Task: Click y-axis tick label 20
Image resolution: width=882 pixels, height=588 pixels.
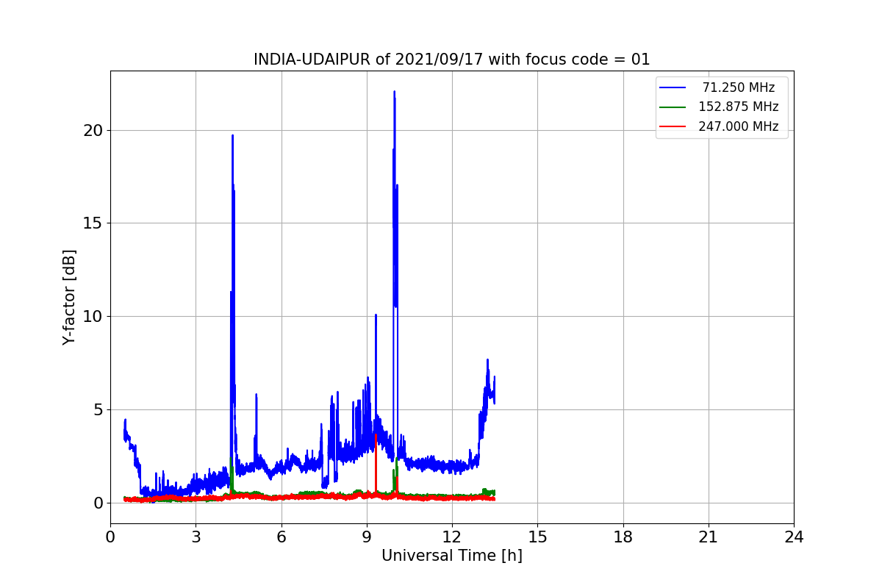Action: [x=93, y=130]
